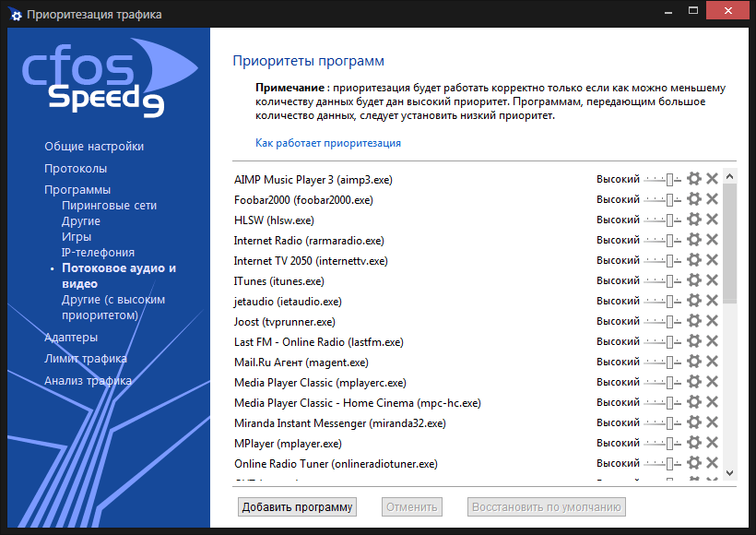
Task: Open gear settings for Last FM
Action: click(694, 341)
